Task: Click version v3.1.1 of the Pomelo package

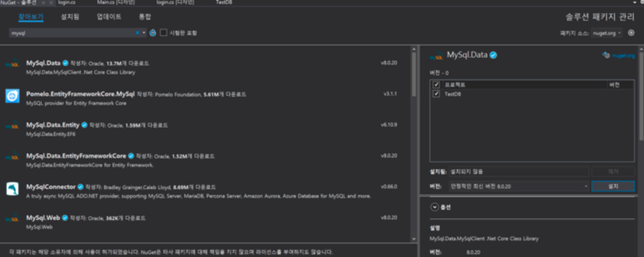Action: tap(390, 94)
